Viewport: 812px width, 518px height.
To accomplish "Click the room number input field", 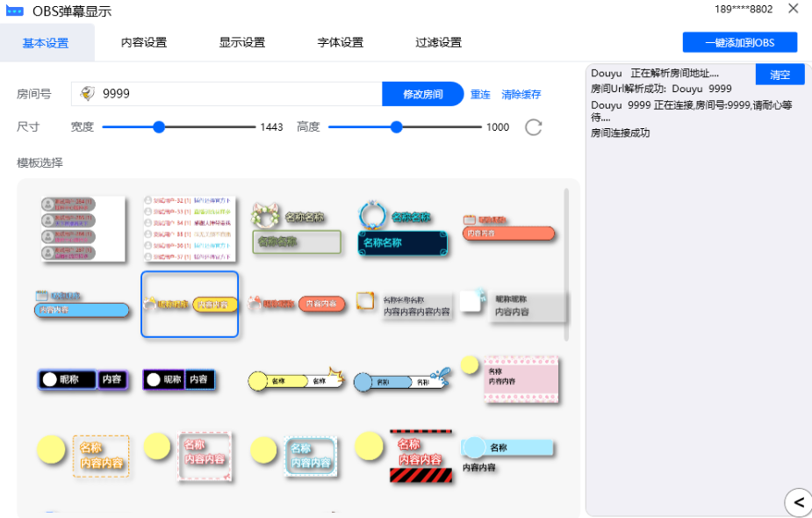I will 226,94.
